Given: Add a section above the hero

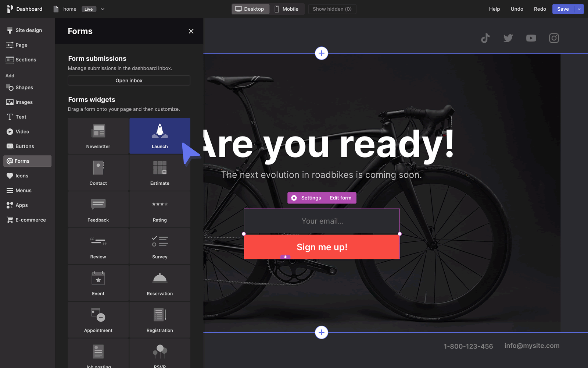Looking at the screenshot, I should pyautogui.click(x=322, y=53).
